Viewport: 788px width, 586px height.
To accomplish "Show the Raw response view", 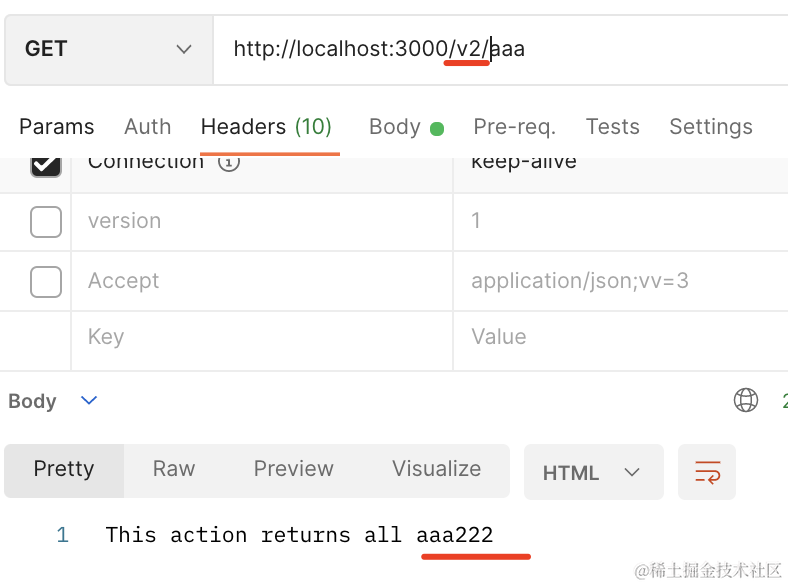I will pos(174,469).
